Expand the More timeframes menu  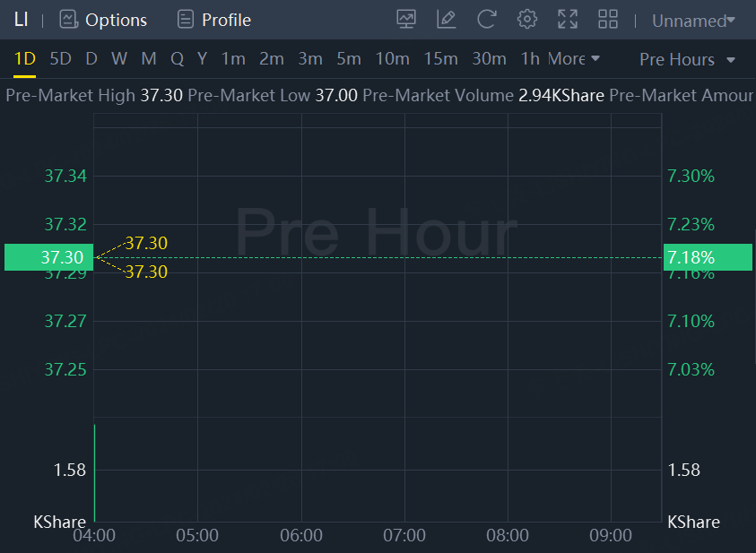pyautogui.click(x=573, y=59)
